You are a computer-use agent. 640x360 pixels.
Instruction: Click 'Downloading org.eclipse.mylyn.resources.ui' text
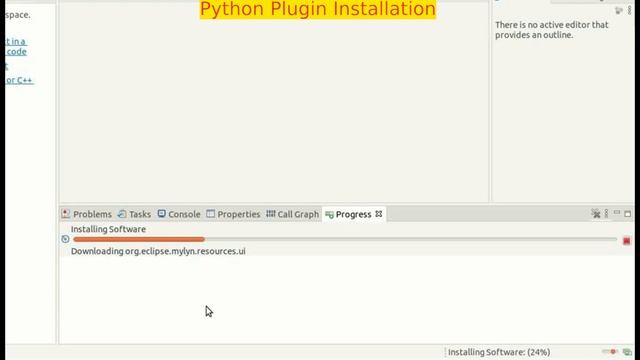[158, 251]
